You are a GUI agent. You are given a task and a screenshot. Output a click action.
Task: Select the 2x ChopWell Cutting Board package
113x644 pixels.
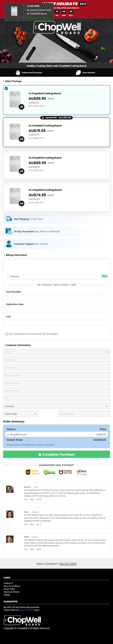tap(56, 164)
